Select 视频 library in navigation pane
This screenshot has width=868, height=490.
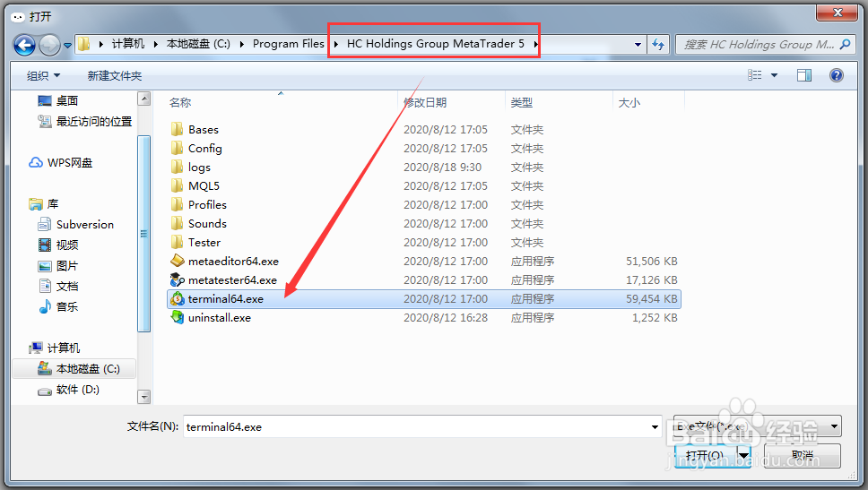58,245
